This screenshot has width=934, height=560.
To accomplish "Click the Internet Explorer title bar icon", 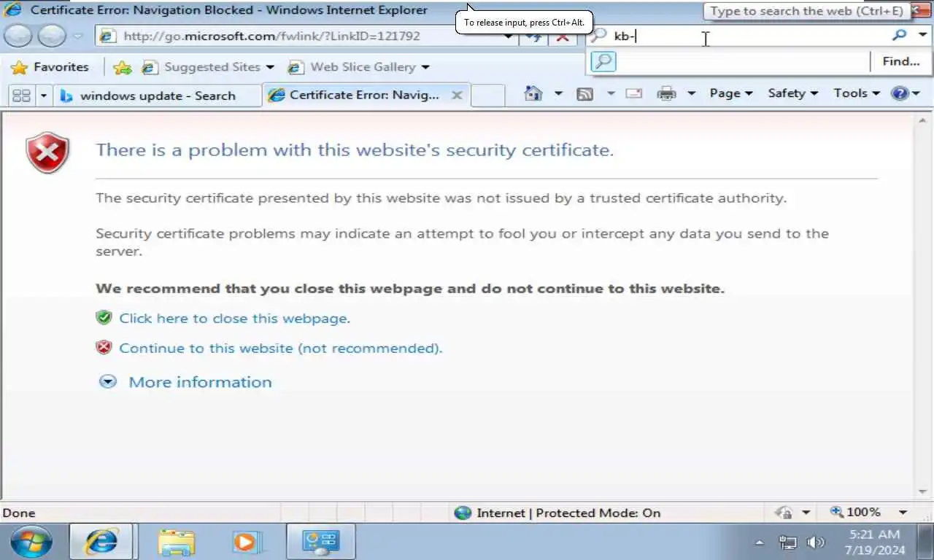I will pyautogui.click(x=12, y=10).
